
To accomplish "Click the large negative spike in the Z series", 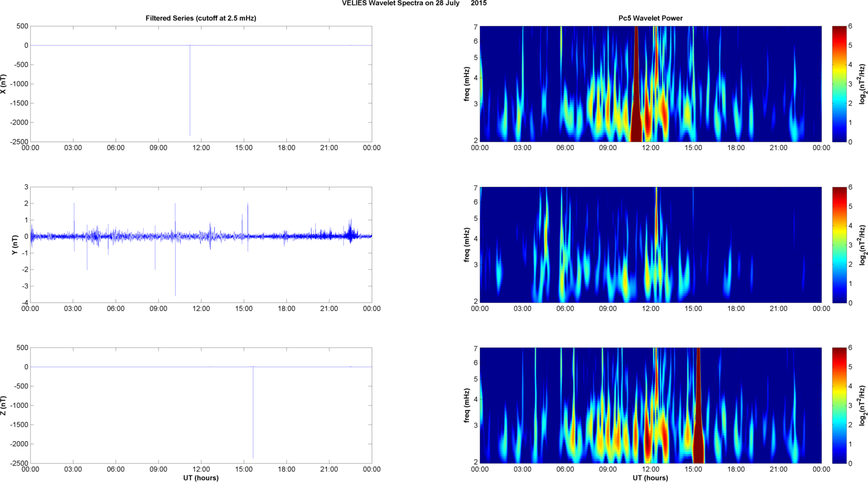I will [253, 412].
